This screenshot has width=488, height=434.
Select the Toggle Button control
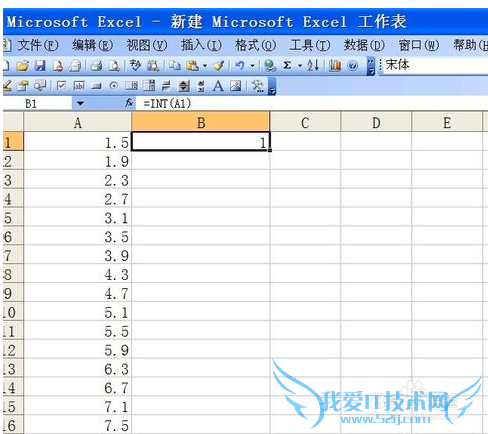point(166,86)
